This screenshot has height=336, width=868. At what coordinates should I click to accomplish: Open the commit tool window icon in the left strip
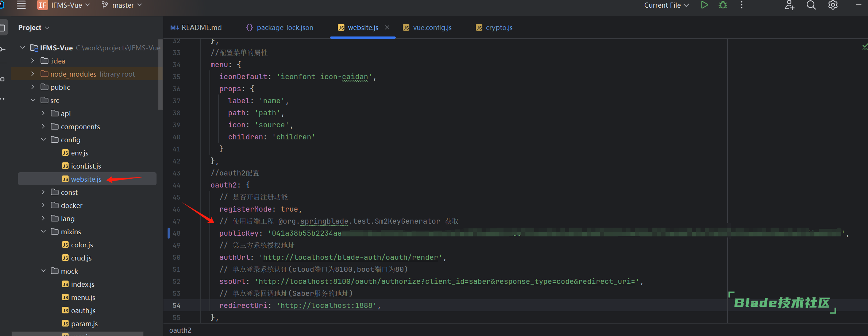[x=3, y=49]
